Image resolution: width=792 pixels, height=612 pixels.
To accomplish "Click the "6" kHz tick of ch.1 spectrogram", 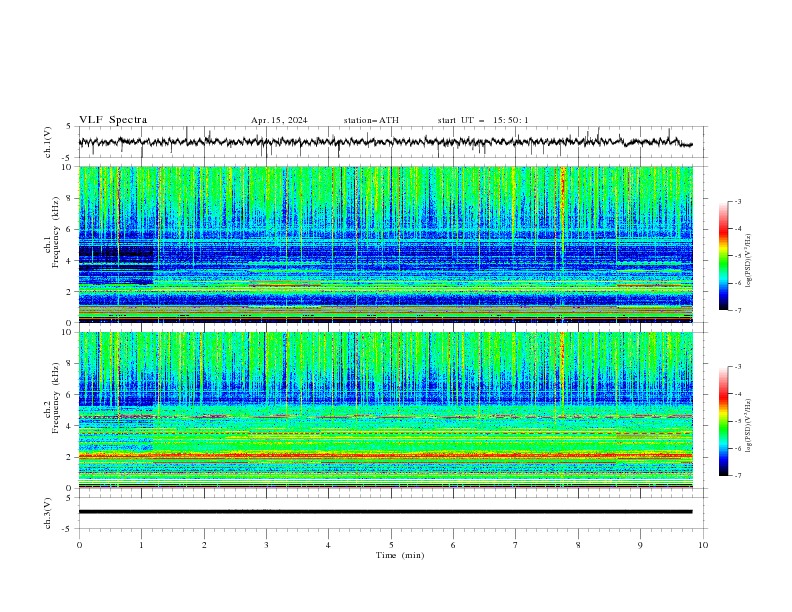I will click(71, 229).
